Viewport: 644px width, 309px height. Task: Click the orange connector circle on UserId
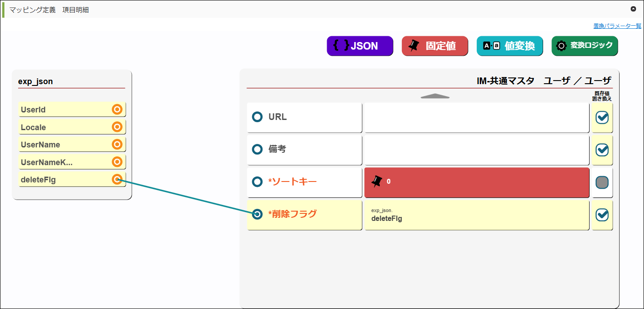point(117,110)
